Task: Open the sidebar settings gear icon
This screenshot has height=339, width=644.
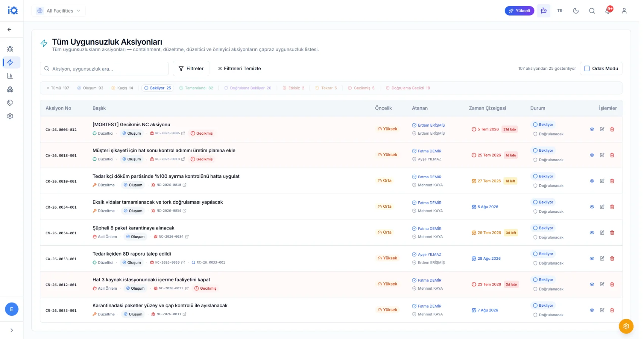Action: point(10,116)
